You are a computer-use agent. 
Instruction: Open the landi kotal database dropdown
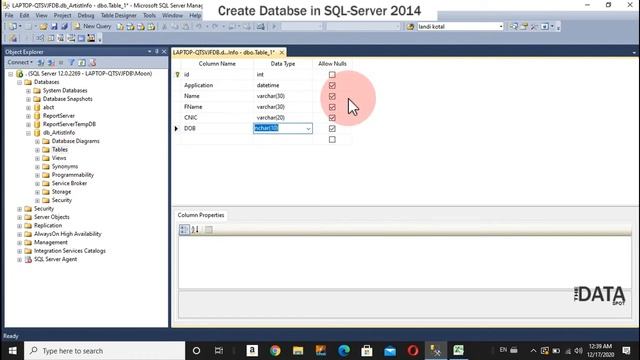tap(501, 27)
